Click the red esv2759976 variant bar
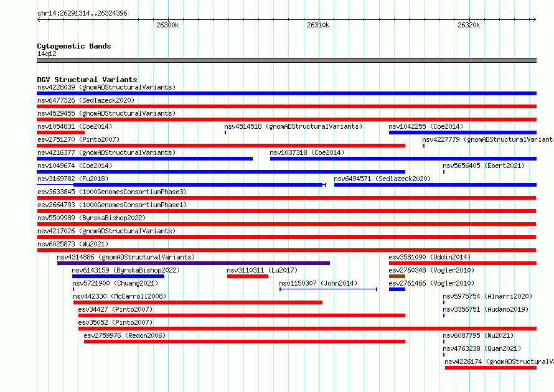Viewport: 554px width, 392px height. [245, 342]
